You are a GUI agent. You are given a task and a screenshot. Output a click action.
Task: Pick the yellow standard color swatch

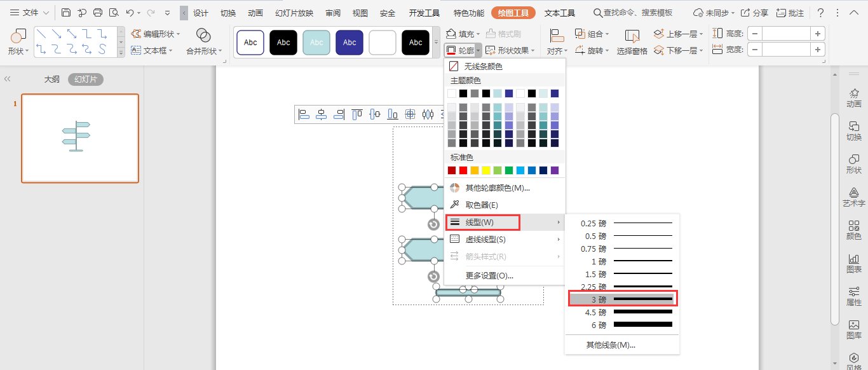[486, 170]
